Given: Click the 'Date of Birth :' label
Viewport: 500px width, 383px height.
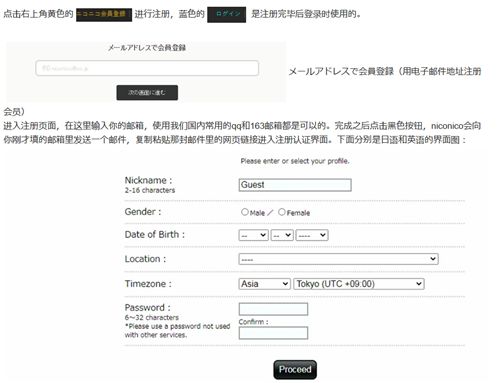Looking at the screenshot, I should coord(154,235).
